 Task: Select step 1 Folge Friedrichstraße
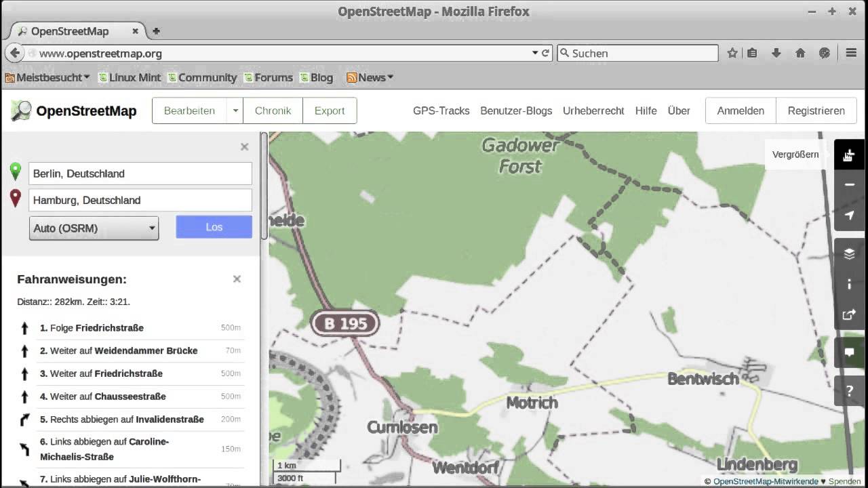pos(130,328)
